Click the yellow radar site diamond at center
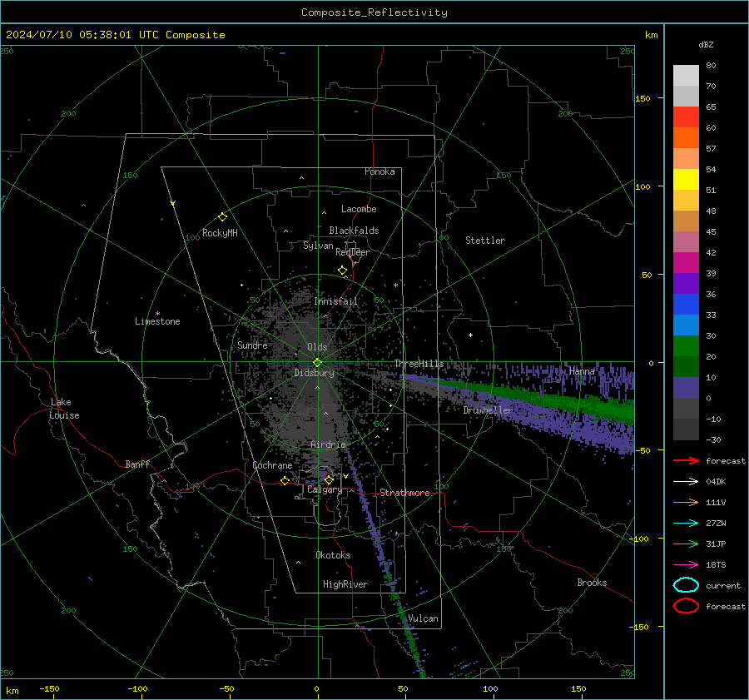This screenshot has width=749, height=700. coord(317,363)
